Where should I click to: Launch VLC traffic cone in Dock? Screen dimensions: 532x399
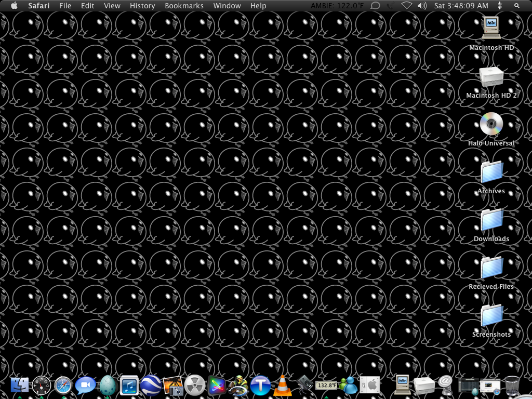pyautogui.click(x=282, y=385)
